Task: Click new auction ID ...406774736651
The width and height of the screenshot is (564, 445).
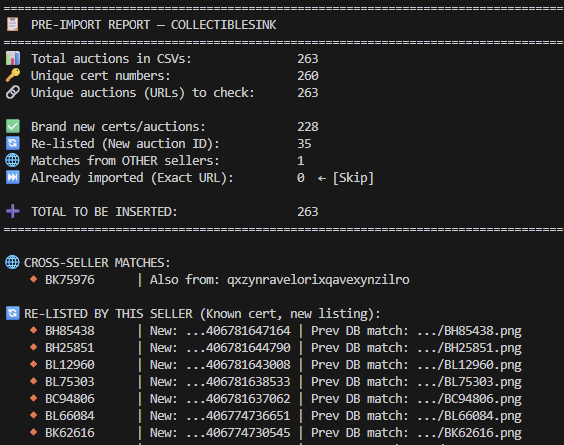Action: 238,416
